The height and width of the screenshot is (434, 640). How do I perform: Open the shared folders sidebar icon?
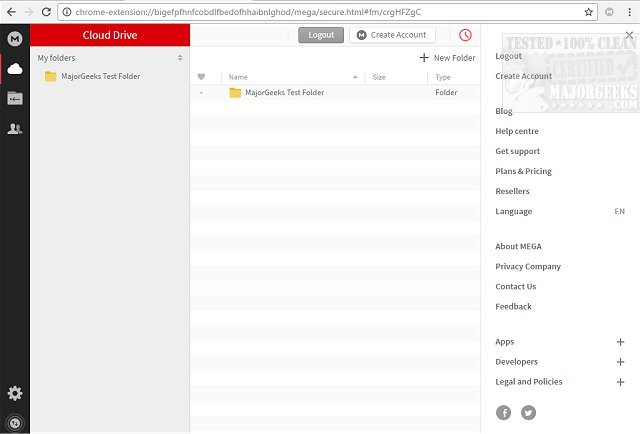14,98
